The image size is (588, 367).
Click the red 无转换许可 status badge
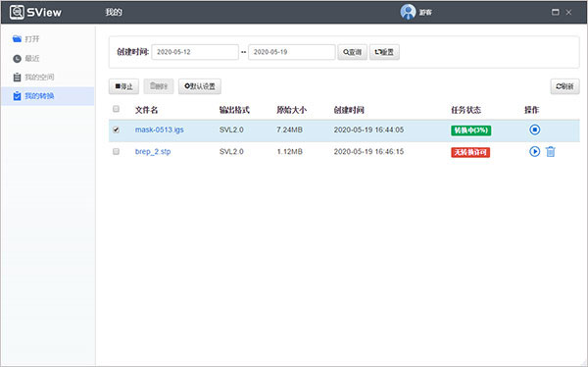pos(470,152)
